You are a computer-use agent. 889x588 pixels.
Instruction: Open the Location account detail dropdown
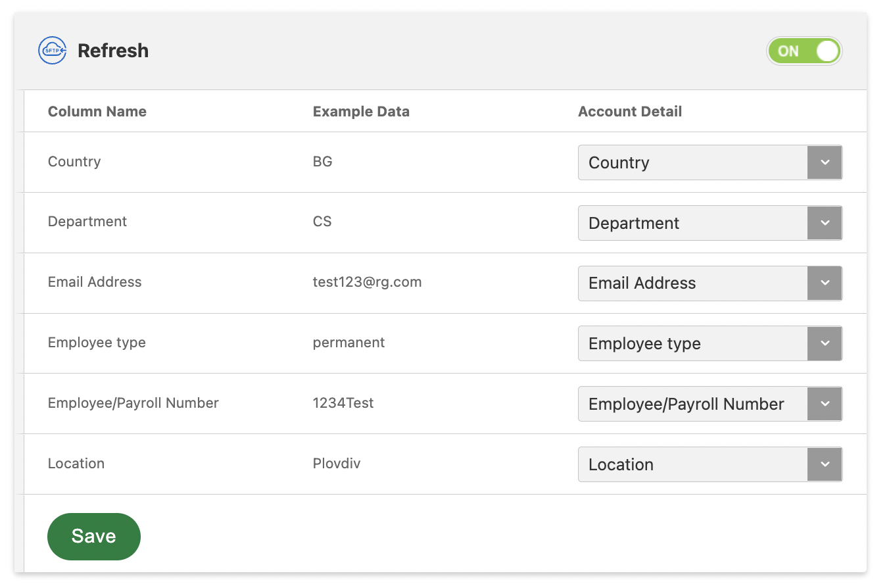[710, 464]
